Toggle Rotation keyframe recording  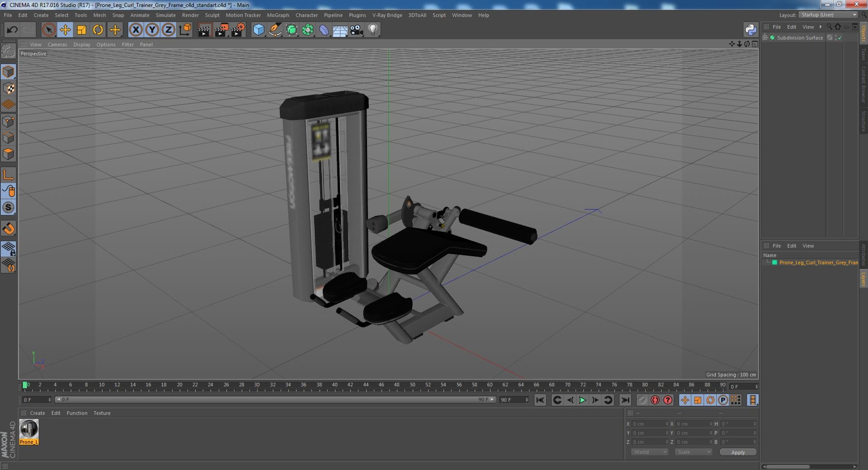(710, 400)
